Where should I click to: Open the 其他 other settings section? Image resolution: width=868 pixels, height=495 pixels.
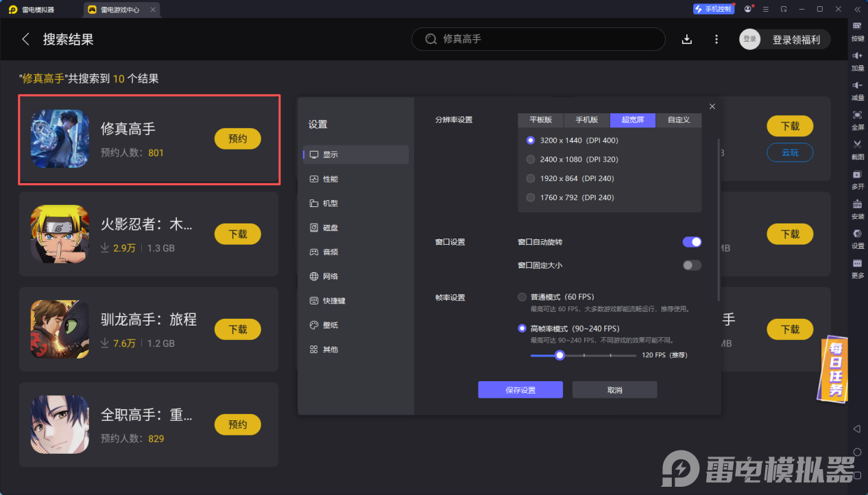tap(356, 350)
